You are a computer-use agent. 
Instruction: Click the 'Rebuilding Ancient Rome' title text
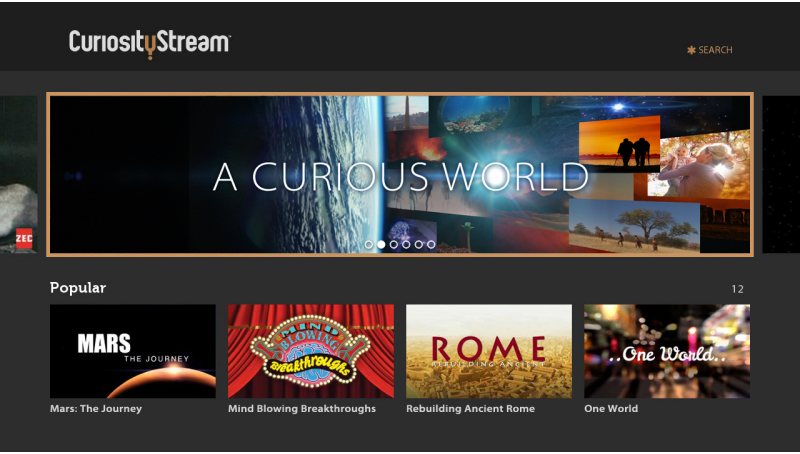[x=470, y=409]
